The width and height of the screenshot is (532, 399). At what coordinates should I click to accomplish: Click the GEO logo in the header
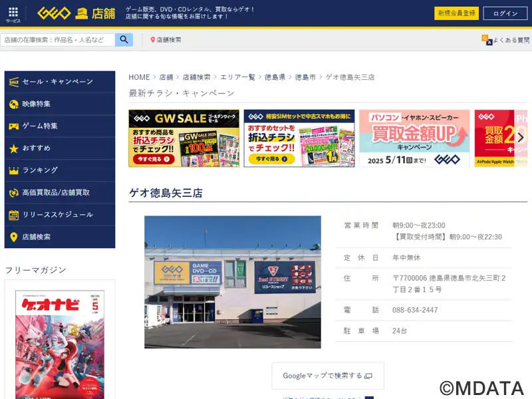pos(54,13)
